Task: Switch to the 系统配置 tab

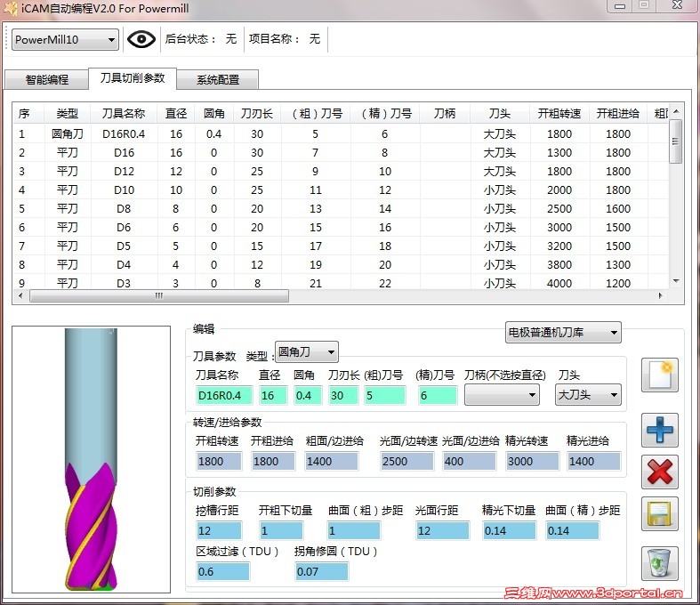Action: (x=218, y=79)
